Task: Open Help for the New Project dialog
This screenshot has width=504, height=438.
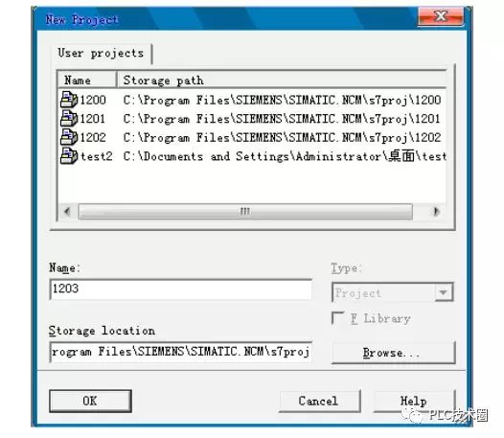Action: (414, 401)
